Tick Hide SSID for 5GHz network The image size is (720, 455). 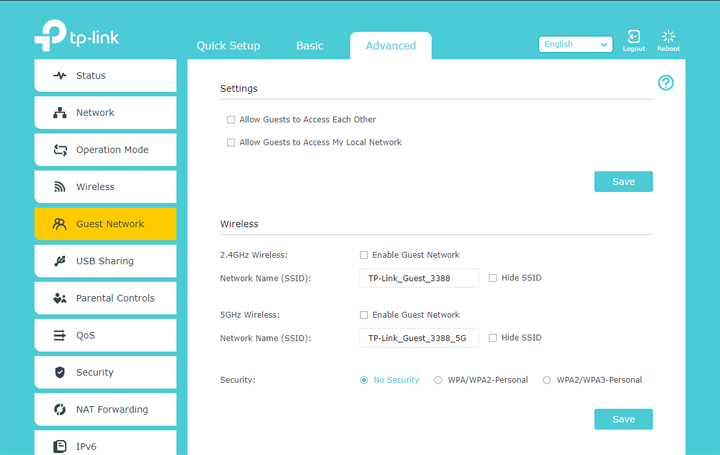point(493,338)
